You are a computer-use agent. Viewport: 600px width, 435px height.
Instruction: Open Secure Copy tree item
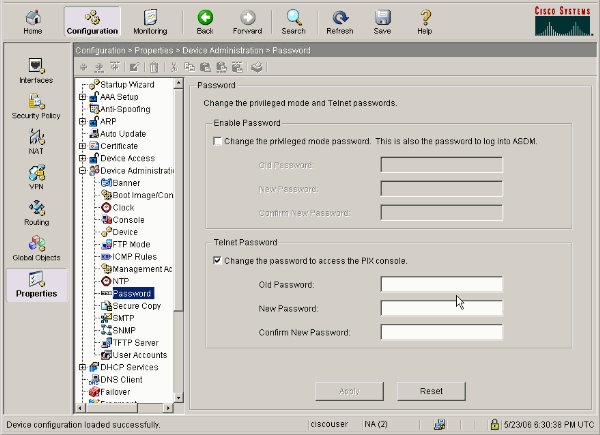pyautogui.click(x=137, y=306)
